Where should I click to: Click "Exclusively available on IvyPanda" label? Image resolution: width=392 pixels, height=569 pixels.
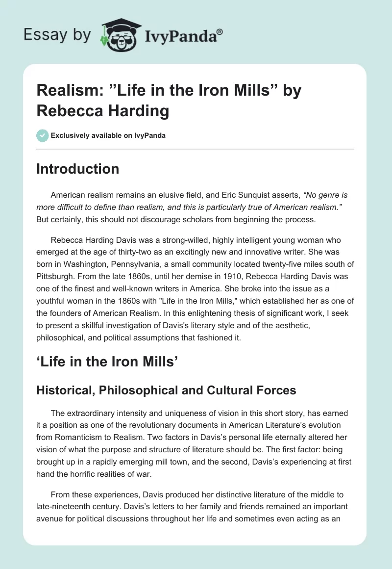coord(108,135)
